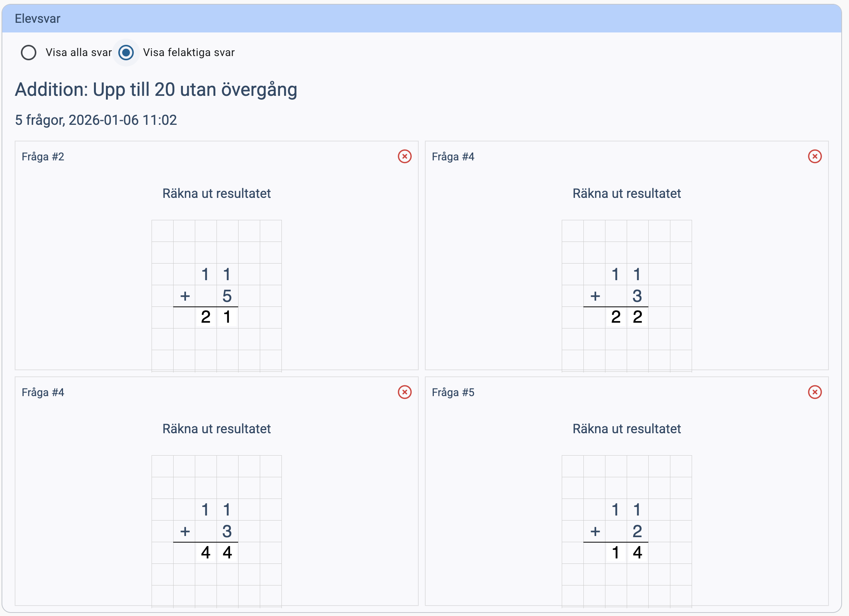Select the 'Visa felaktiga svar' radio button

(x=126, y=53)
